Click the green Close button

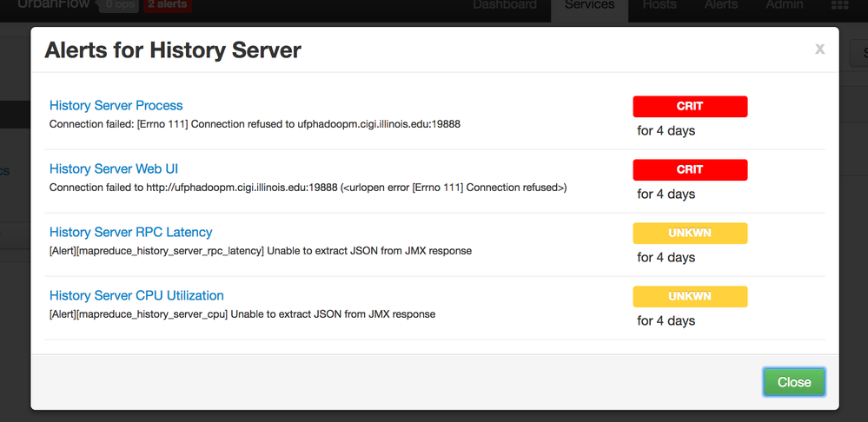[x=794, y=382]
